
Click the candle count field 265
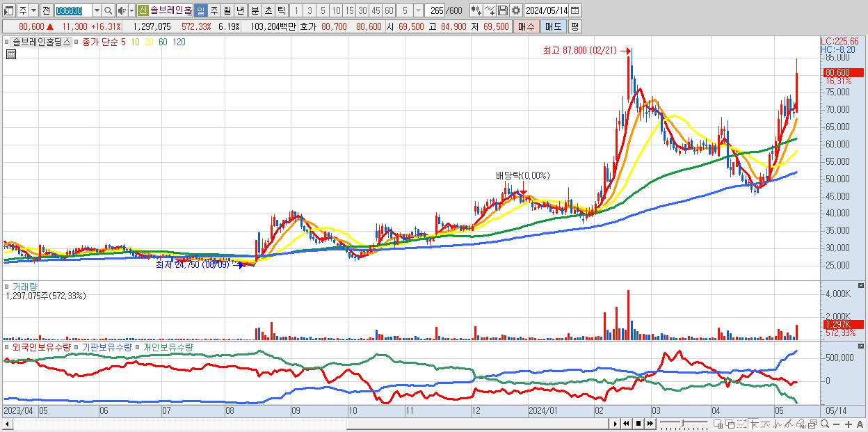[x=436, y=10]
